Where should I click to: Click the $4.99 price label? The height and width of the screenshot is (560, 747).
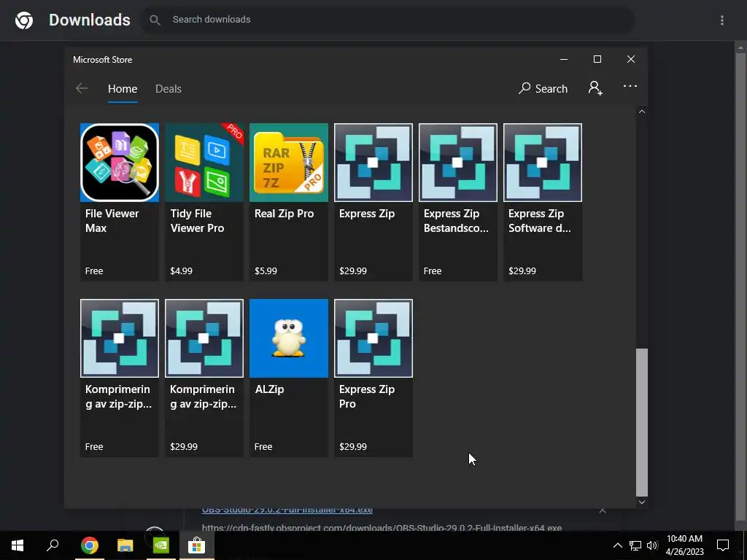coord(181,271)
